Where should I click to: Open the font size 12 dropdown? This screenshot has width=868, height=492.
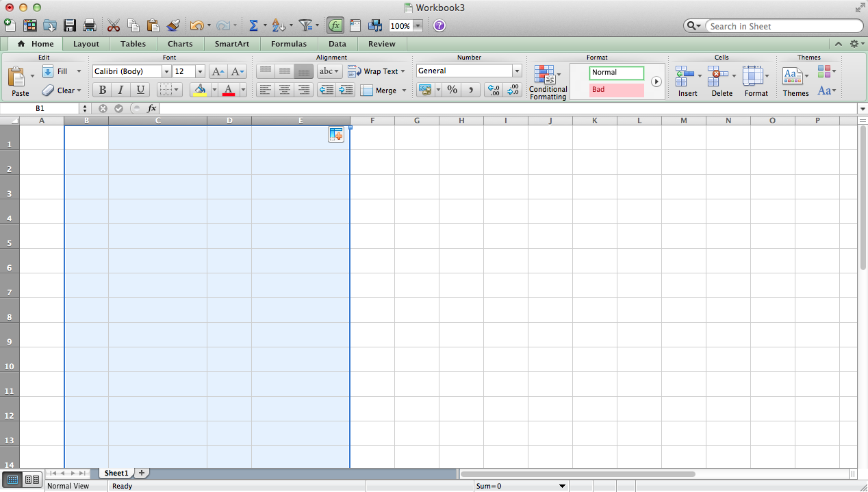pyautogui.click(x=200, y=71)
